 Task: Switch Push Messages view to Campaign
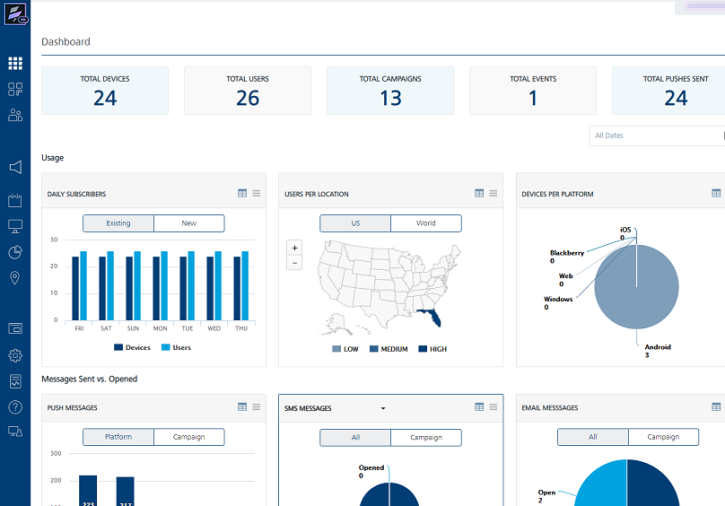[189, 437]
